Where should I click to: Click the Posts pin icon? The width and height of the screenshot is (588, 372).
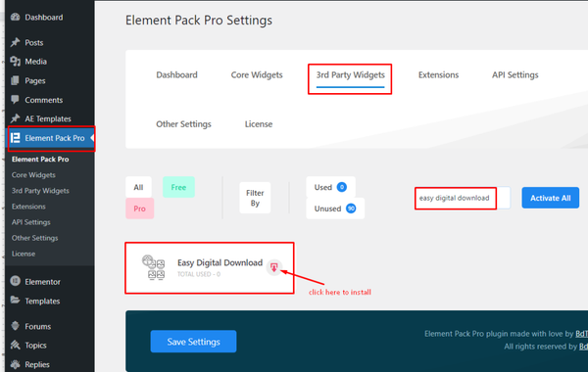point(16,42)
